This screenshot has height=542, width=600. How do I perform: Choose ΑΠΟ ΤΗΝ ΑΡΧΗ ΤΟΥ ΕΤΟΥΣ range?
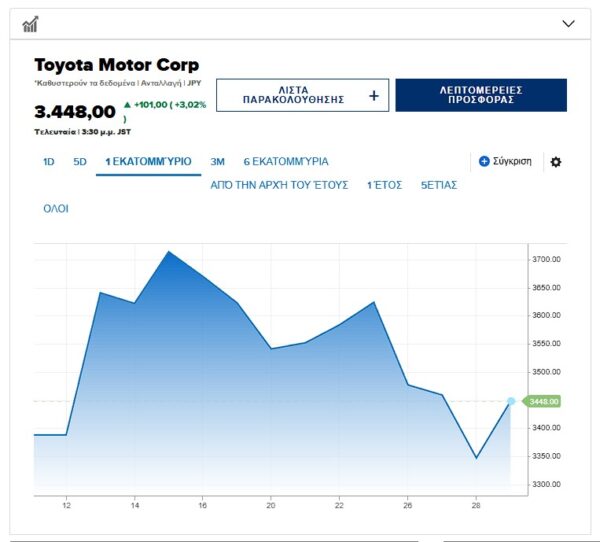tap(279, 185)
